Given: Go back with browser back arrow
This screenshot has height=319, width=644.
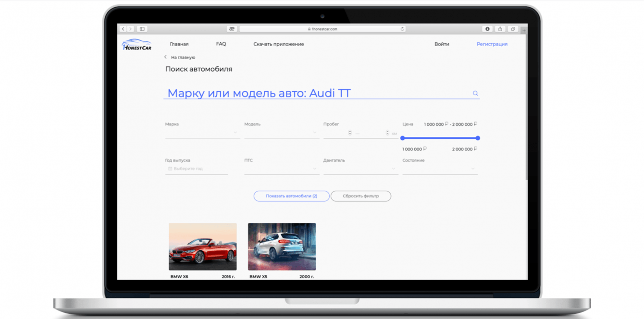Looking at the screenshot, I should pyautogui.click(x=124, y=29).
